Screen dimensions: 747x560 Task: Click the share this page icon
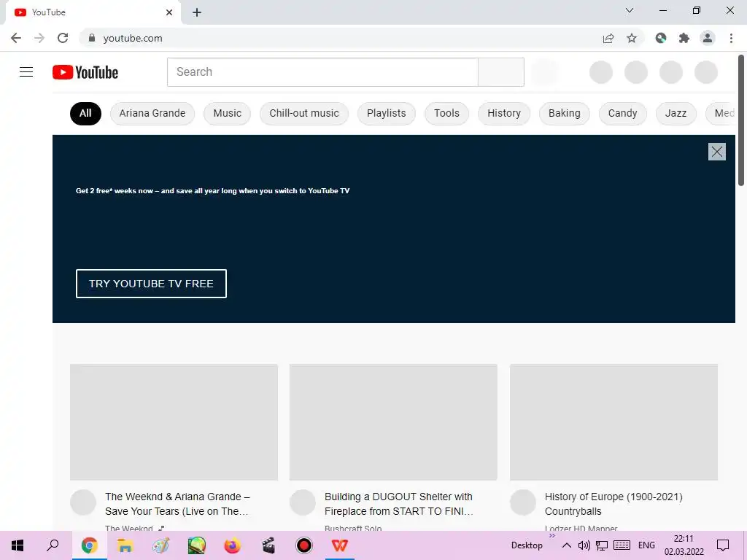(608, 38)
